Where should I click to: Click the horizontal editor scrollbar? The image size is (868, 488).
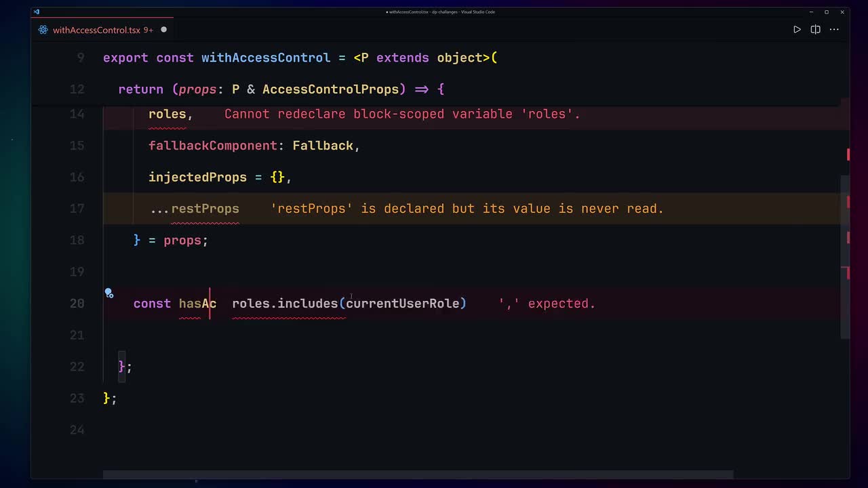tap(418, 474)
